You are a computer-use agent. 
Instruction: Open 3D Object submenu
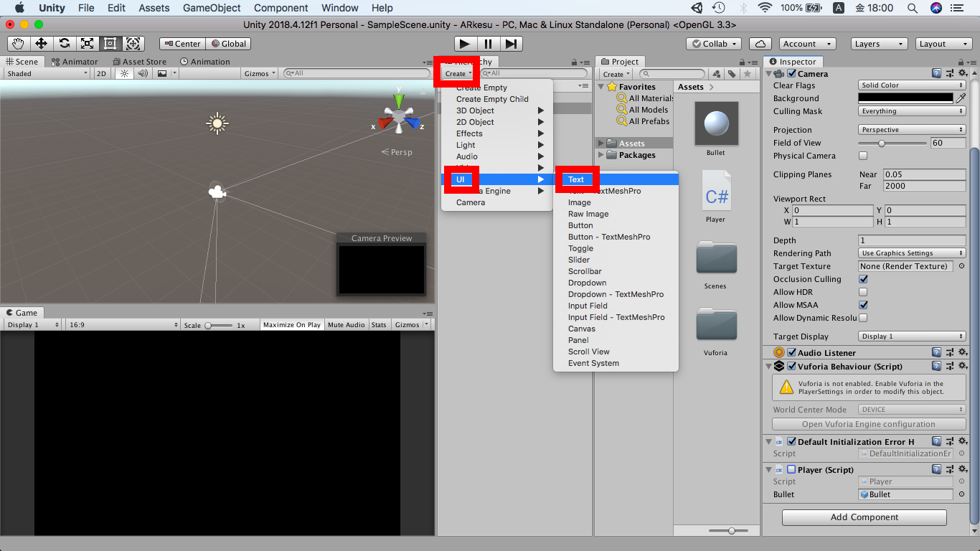coord(497,110)
